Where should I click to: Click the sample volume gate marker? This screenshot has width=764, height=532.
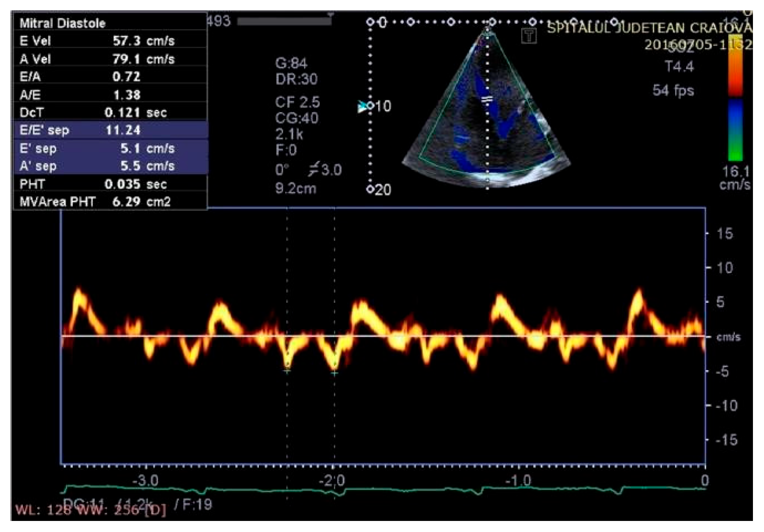click(487, 99)
